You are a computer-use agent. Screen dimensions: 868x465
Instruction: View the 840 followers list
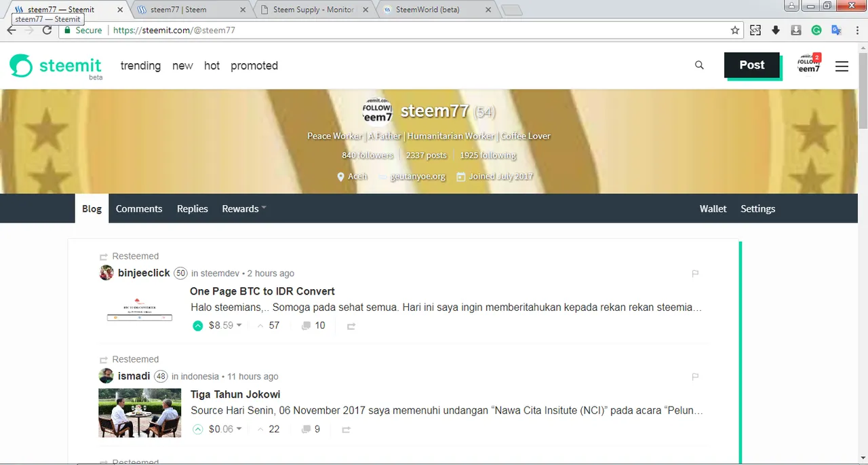pos(368,155)
